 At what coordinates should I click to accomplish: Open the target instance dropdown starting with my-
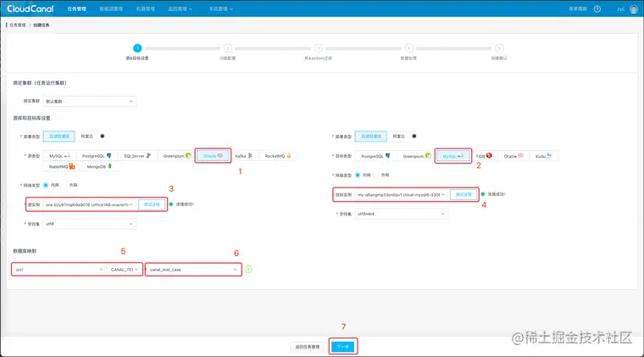[x=401, y=194]
